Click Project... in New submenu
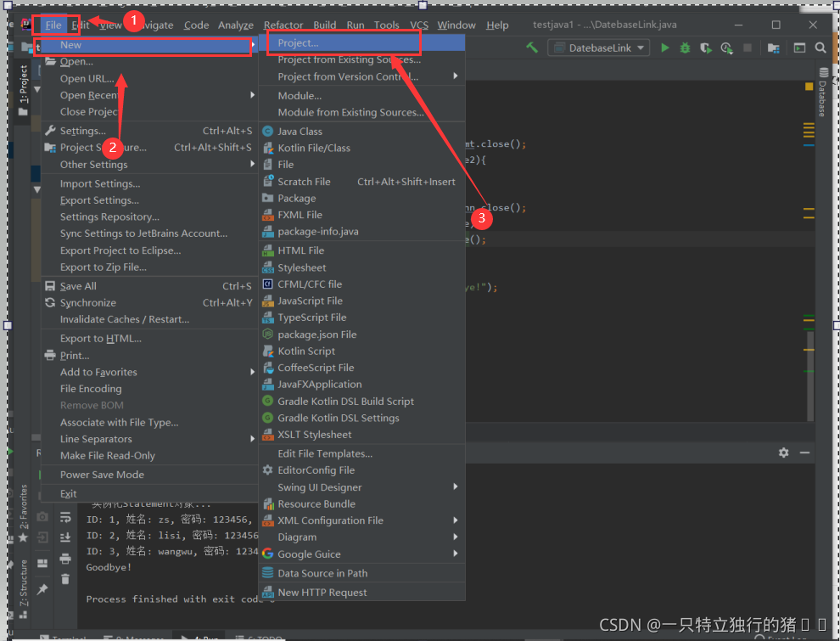 point(361,43)
